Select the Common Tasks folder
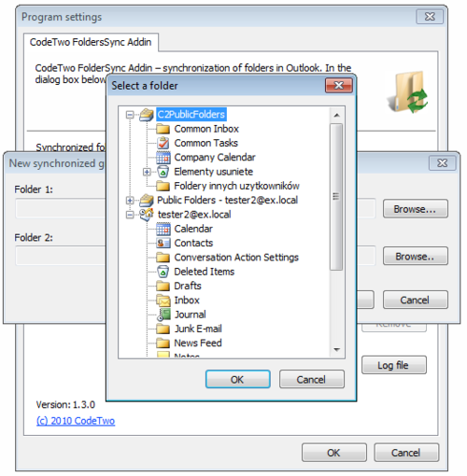 206,143
